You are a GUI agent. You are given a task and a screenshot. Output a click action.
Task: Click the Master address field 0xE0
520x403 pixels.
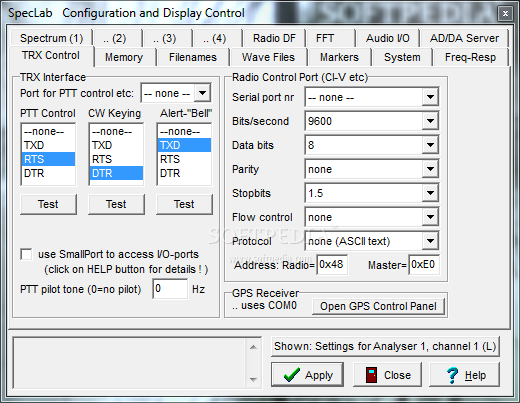click(x=424, y=265)
